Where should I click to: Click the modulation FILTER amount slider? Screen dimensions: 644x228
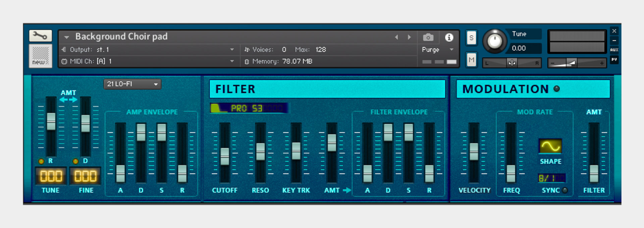tap(594, 173)
